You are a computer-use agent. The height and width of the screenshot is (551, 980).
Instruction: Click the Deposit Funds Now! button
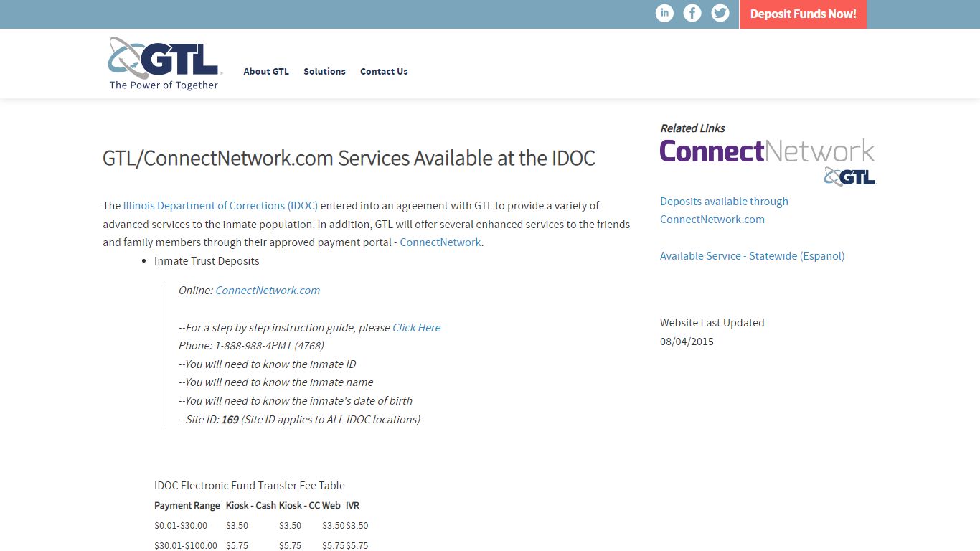pyautogui.click(x=803, y=14)
